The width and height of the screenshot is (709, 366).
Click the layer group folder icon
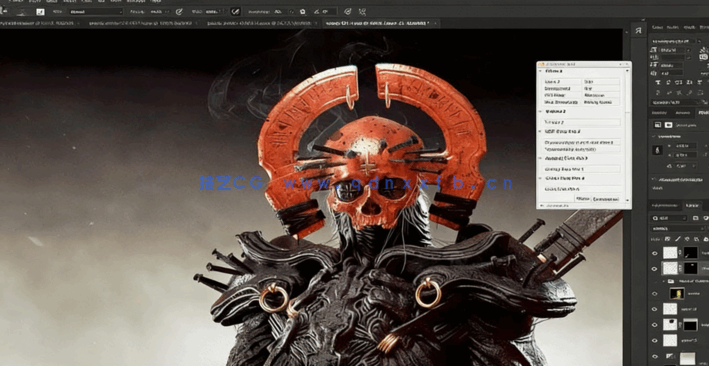(x=671, y=281)
